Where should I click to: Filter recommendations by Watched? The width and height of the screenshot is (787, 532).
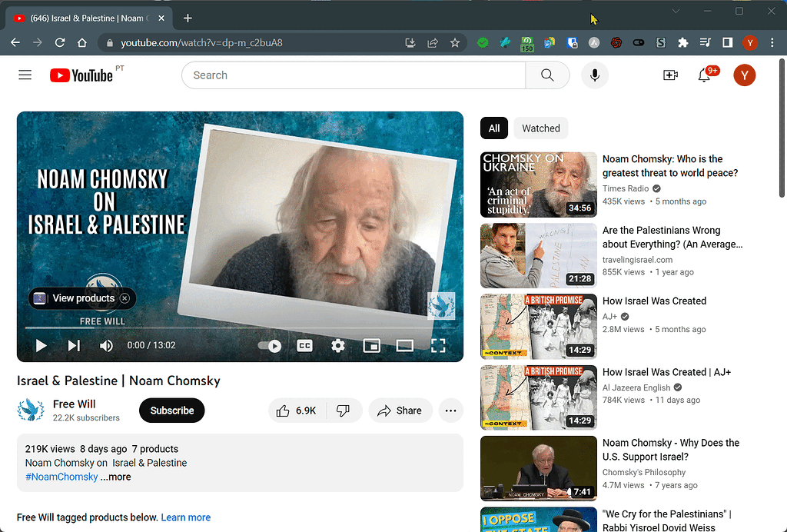click(x=540, y=128)
